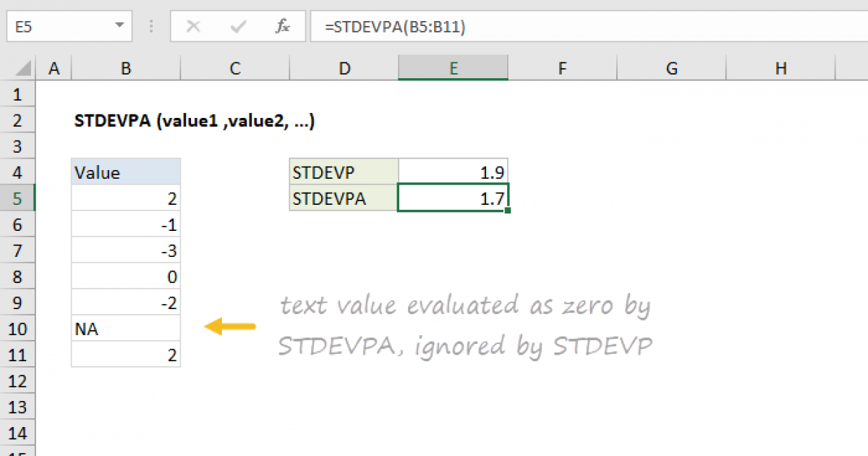Select row 5 header
Screen dimensions: 868x456
pos(17,198)
